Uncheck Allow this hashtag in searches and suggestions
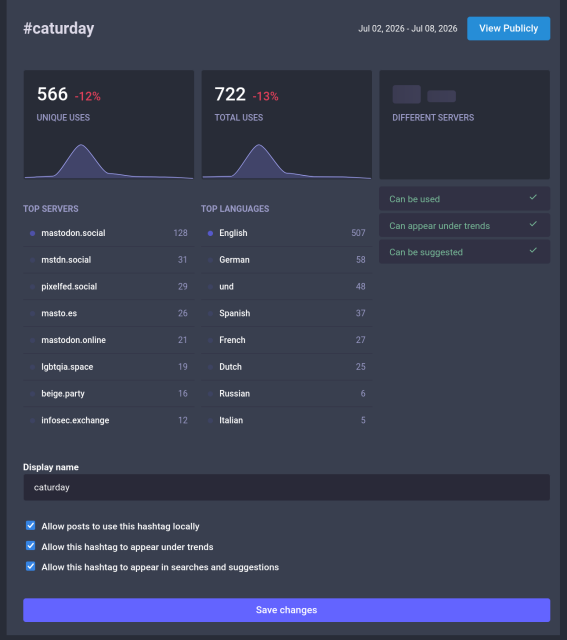 (31, 567)
